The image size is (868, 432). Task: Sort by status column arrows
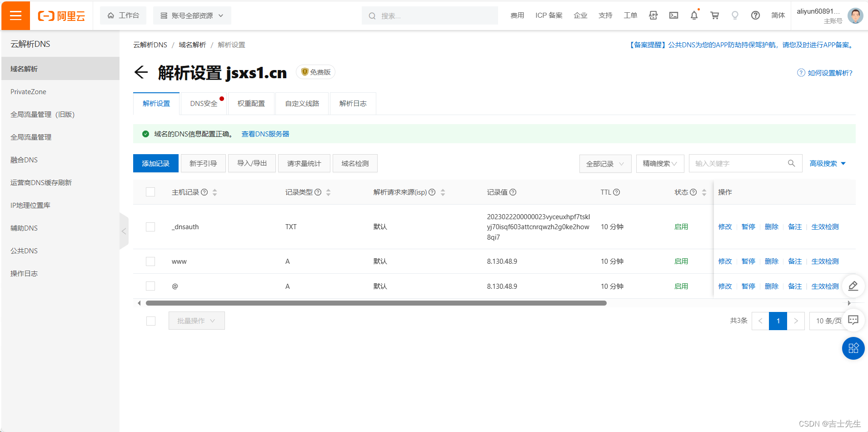pos(704,192)
